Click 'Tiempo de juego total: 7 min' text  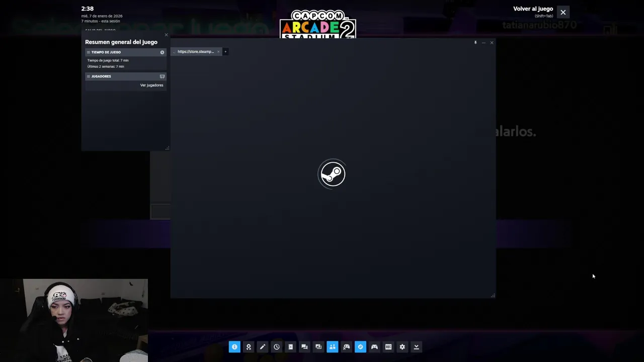tap(108, 60)
